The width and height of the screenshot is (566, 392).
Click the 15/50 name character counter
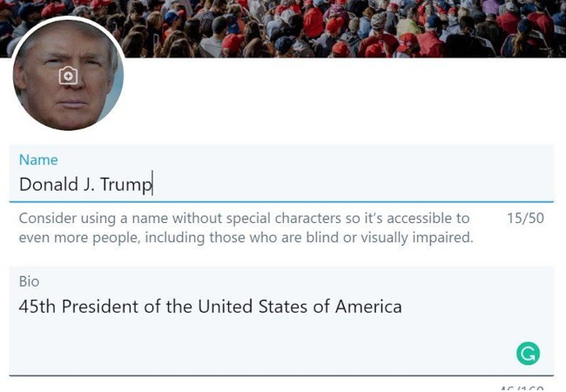coord(525,218)
